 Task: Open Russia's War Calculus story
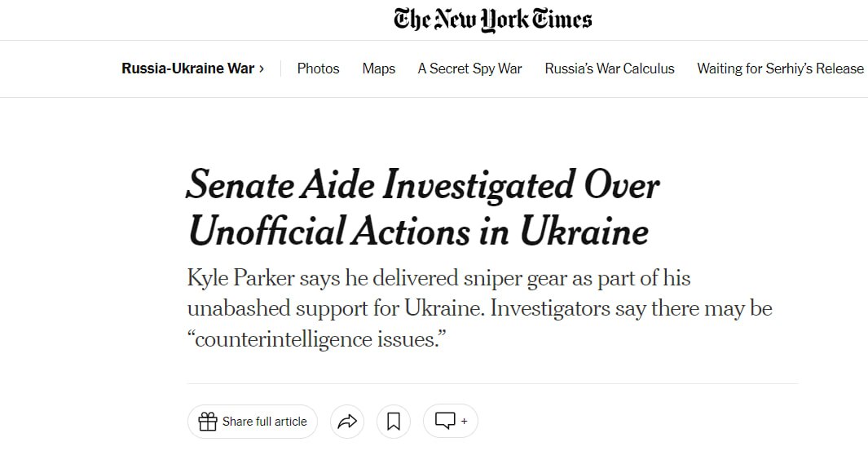point(609,68)
